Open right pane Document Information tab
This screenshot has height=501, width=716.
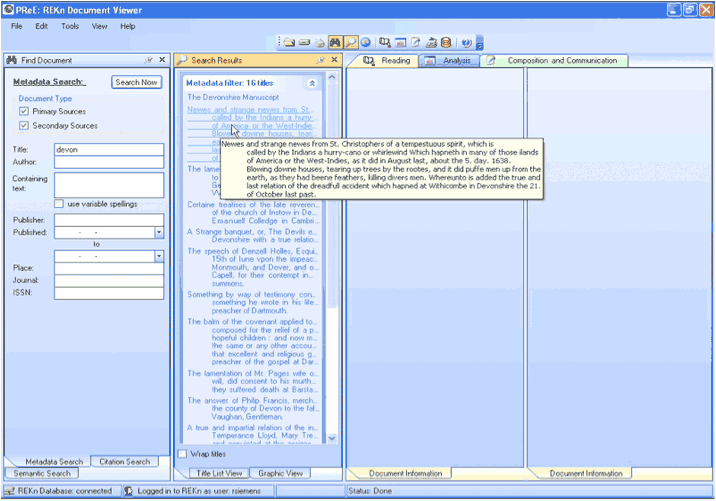point(585,474)
